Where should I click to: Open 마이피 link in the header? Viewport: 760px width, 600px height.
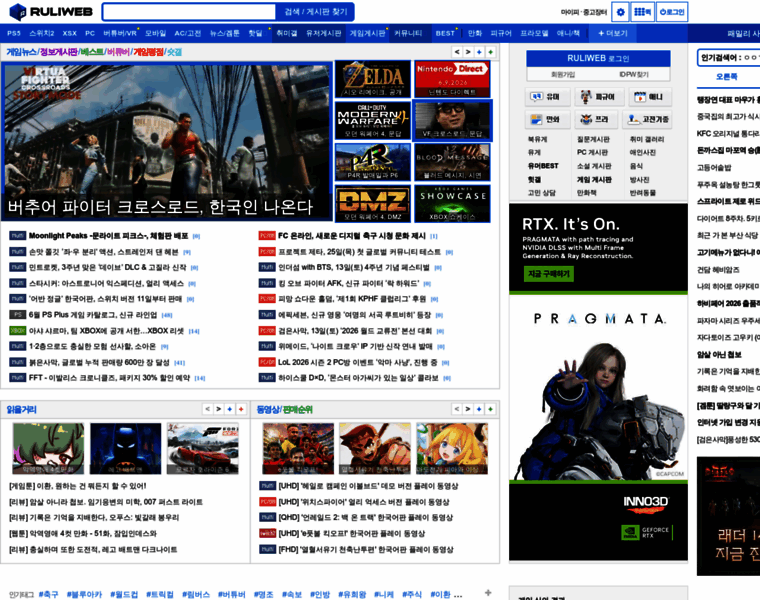coord(570,12)
